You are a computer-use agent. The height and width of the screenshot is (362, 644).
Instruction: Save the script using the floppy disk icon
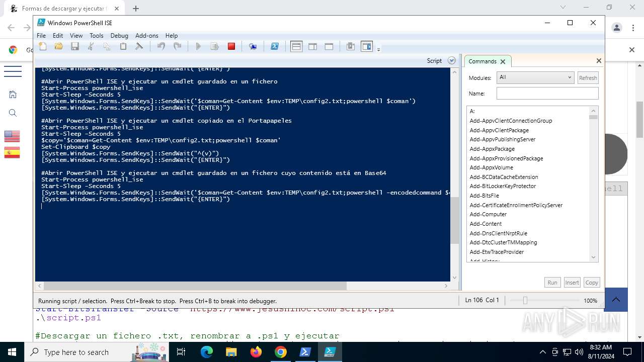pyautogui.click(x=75, y=46)
